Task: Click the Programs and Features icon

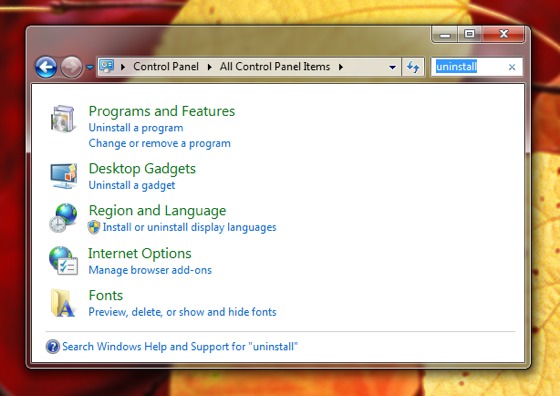Action: (63, 119)
